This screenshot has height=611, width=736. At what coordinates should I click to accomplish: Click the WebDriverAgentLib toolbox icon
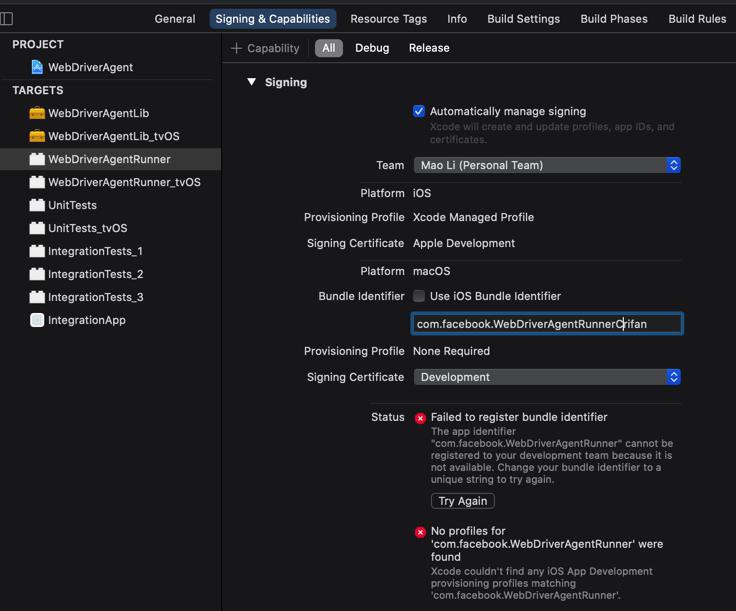[37, 113]
